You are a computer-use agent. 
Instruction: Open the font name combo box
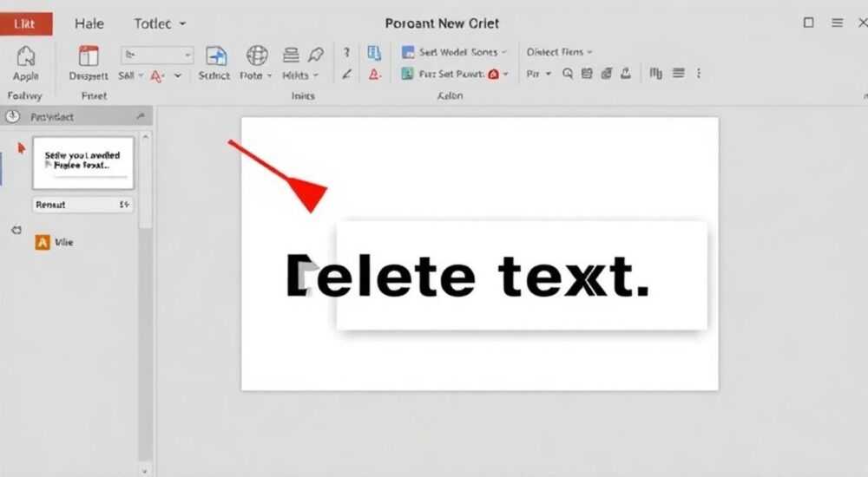click(157, 55)
